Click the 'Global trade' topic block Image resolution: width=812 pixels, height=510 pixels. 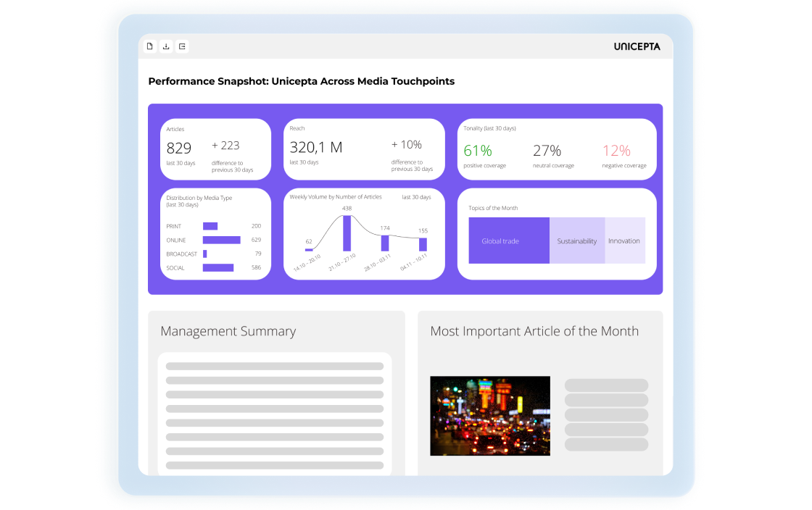(509, 241)
